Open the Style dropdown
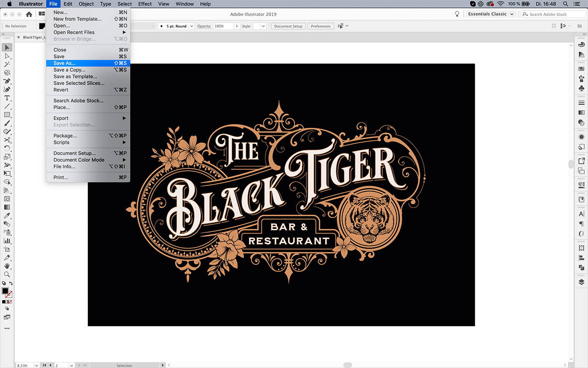 [263, 26]
